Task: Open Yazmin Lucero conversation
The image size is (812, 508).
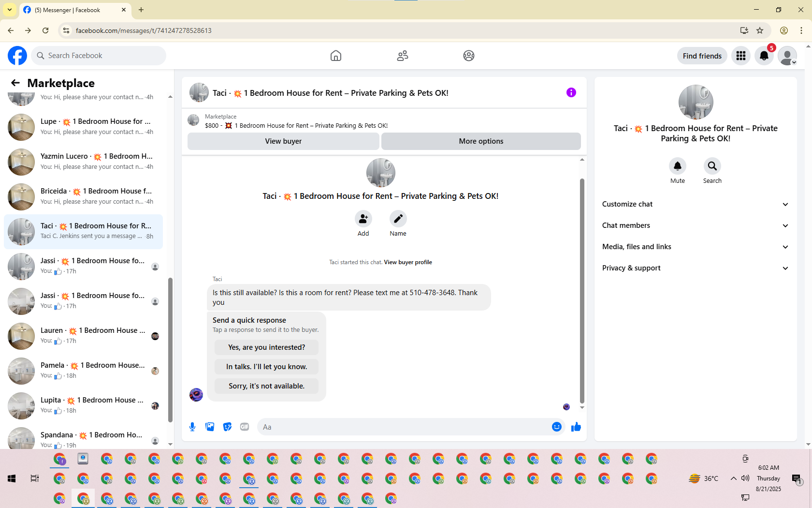Action: 83,162
